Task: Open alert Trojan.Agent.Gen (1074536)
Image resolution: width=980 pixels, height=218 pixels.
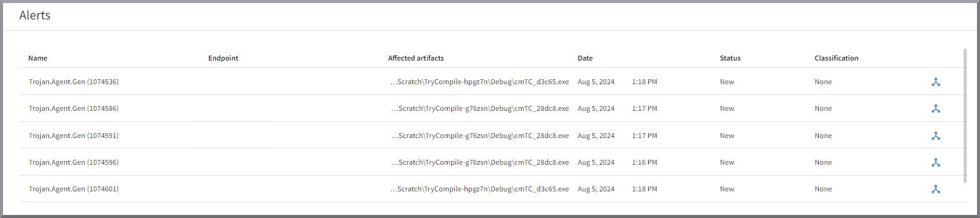Action: pos(73,82)
